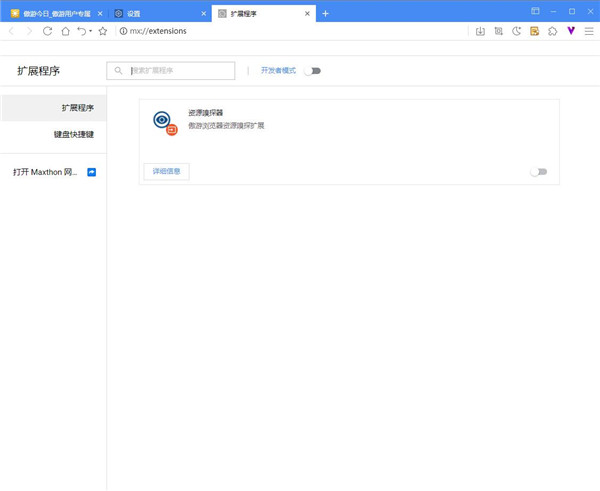Go forward with the forward arrow
This screenshot has height=491, width=600.
coord(29,31)
